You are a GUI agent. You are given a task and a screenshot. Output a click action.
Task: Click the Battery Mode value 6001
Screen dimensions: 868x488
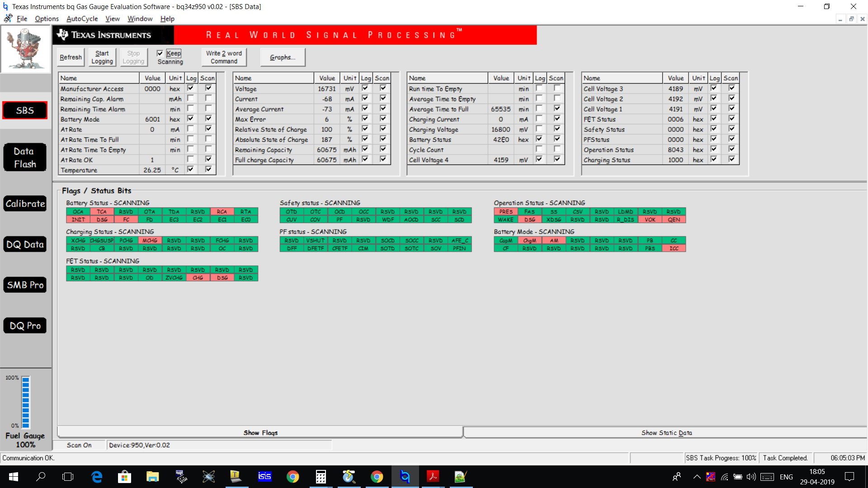click(x=152, y=119)
